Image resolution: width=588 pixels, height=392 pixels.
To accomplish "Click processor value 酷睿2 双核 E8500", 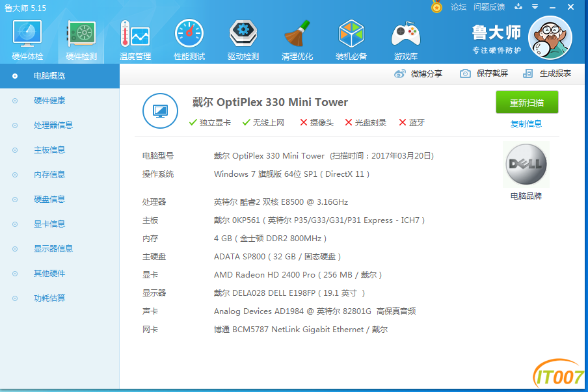I will coord(281,202).
